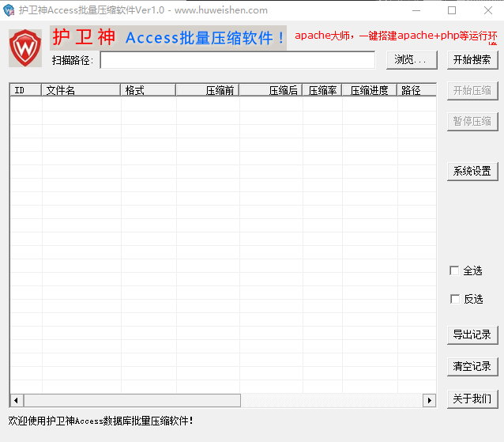Click the title bar app icon
The image size is (504, 442).
tap(9, 10)
